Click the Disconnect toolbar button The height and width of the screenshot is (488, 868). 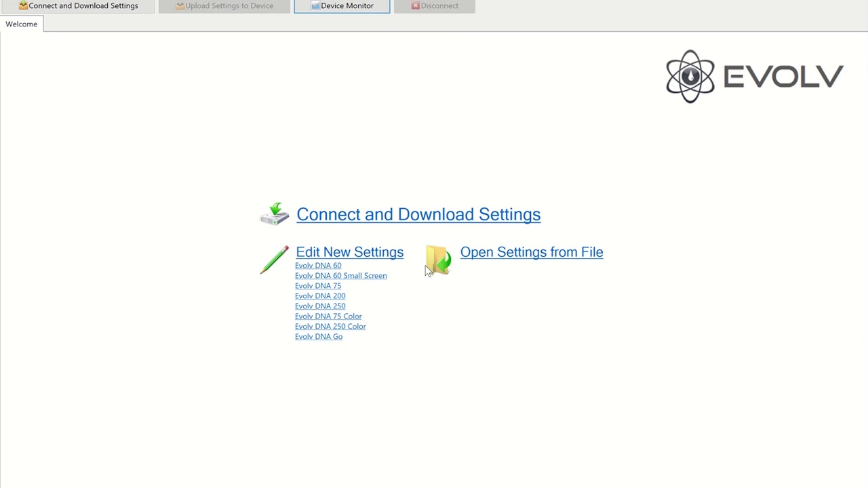pos(434,6)
